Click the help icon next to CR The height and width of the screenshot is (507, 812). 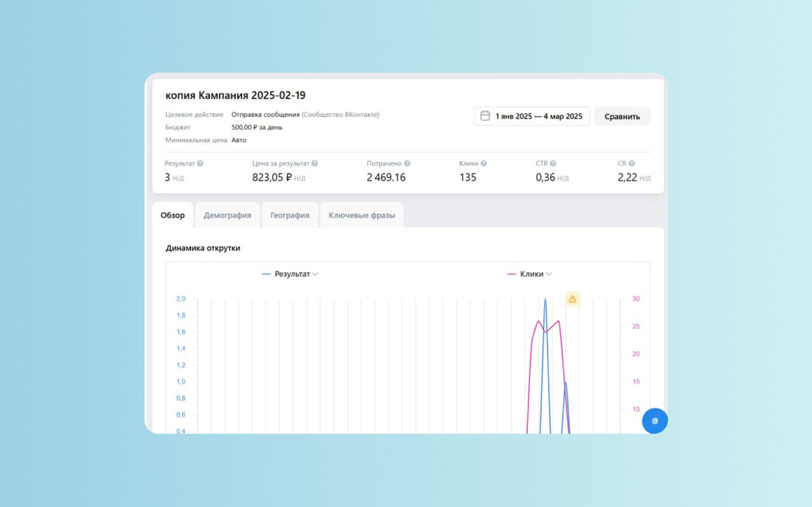(x=631, y=164)
